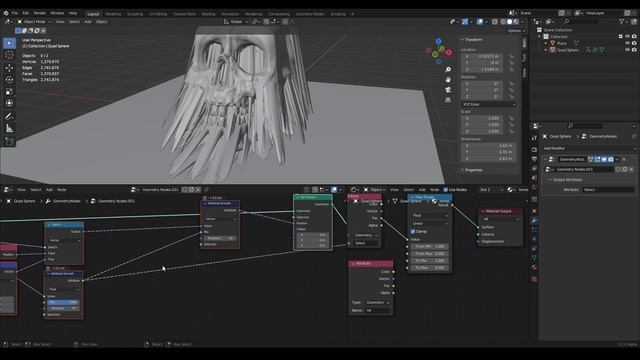
Task: Open the Object Data properties green triangle tab
Action: pyautogui.click(x=534, y=258)
